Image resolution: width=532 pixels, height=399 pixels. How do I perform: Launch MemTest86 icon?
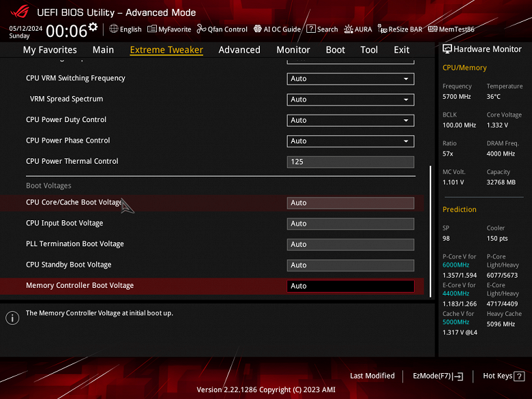pos(432,29)
